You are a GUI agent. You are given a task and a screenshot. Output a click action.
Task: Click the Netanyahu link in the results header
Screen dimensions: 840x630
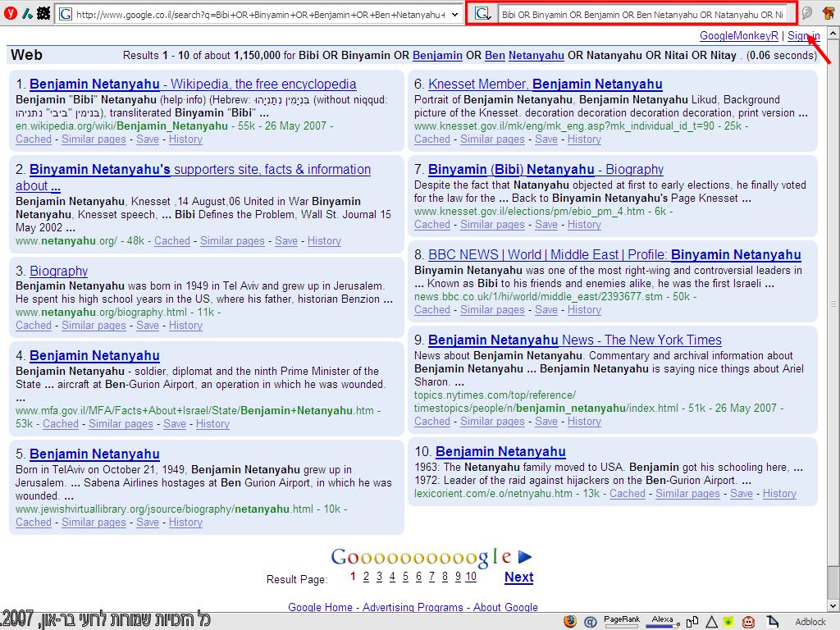(536, 55)
